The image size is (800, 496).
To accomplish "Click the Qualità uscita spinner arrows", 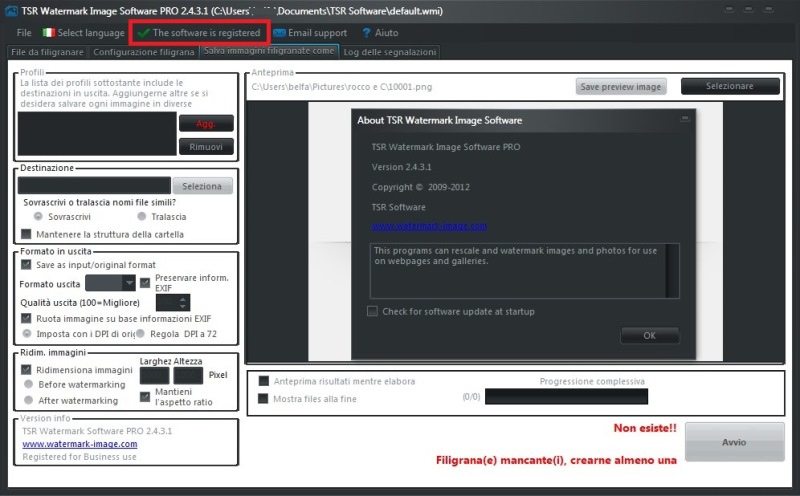I will pyautogui.click(x=183, y=303).
